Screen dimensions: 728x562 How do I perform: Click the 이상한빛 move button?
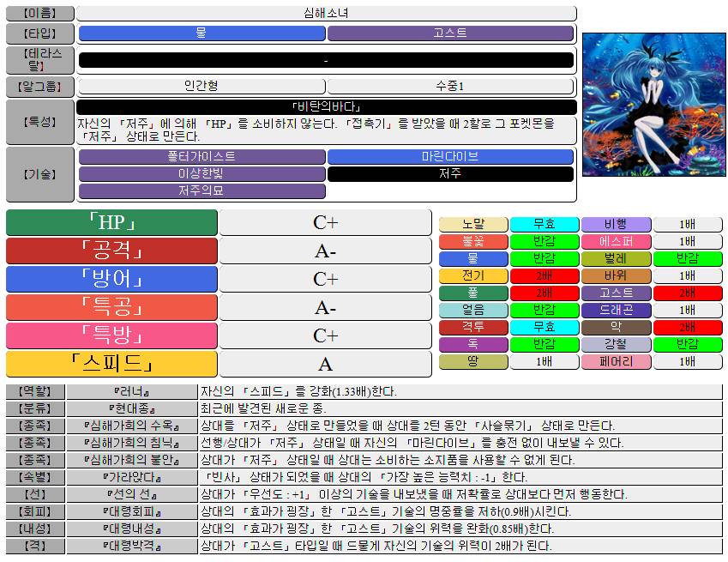coord(202,174)
